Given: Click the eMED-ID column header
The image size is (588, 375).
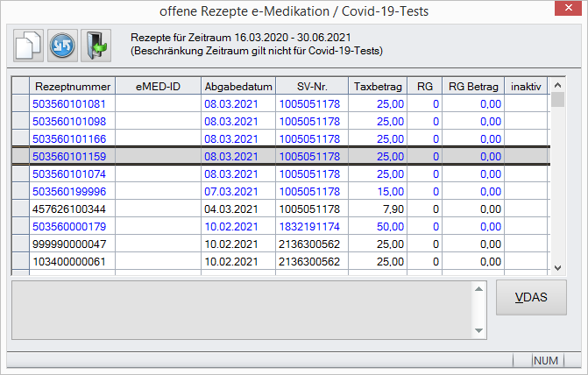Looking at the screenshot, I should pyautogui.click(x=159, y=86).
